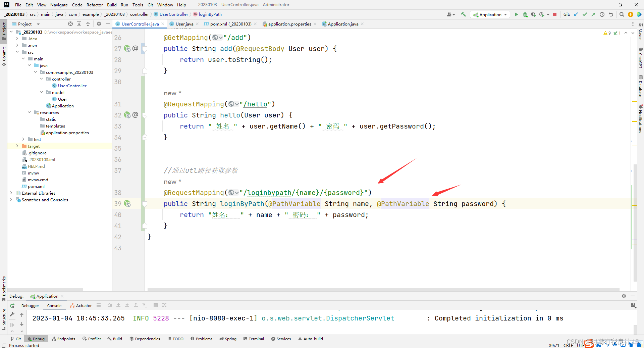Click the Build Project hammer icon
This screenshot has width=644, height=348.
pyautogui.click(x=463, y=14)
